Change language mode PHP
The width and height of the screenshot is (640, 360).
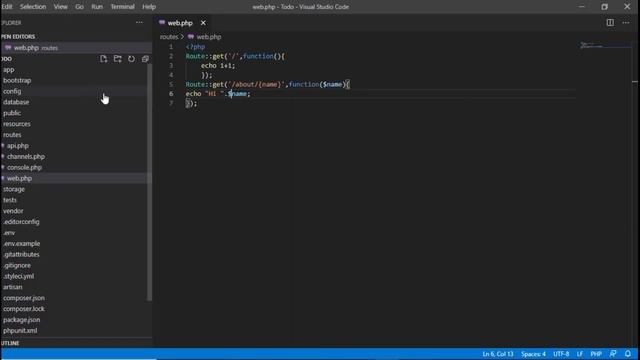click(x=596, y=354)
